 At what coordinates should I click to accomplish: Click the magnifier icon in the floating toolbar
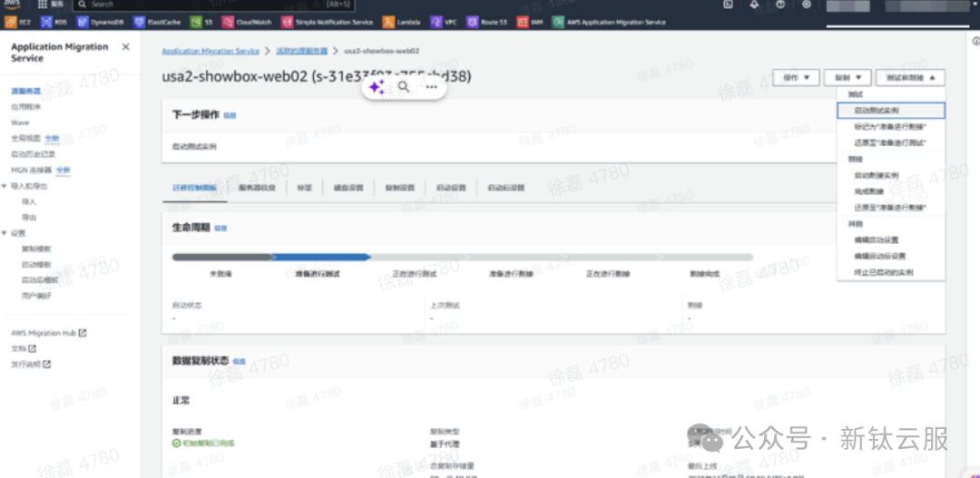[x=404, y=87]
